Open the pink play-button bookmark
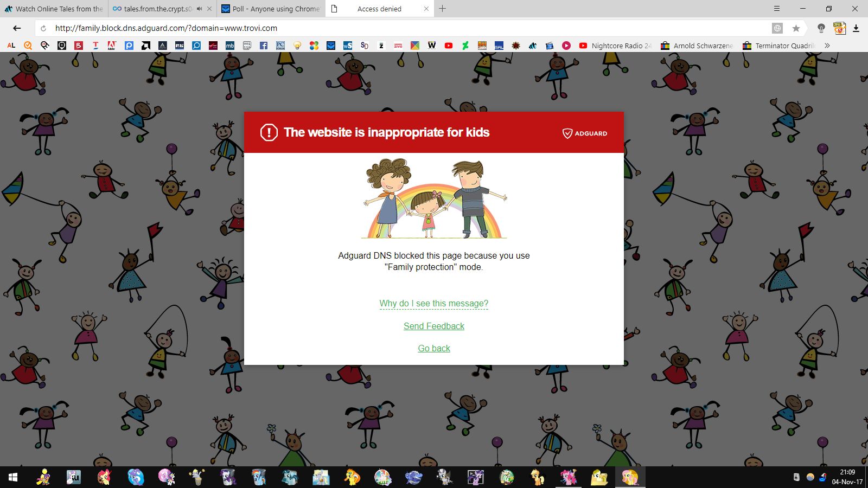This screenshot has height=488, width=868. (566, 46)
